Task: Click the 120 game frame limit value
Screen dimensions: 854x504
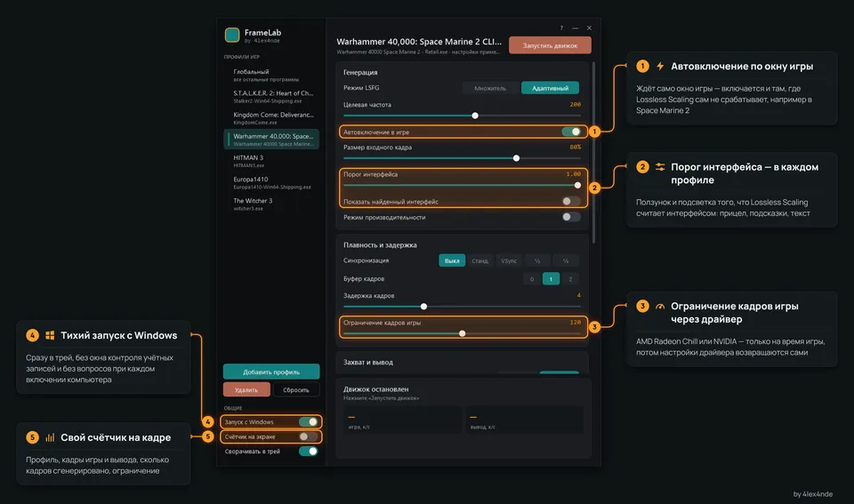Action: pos(576,322)
